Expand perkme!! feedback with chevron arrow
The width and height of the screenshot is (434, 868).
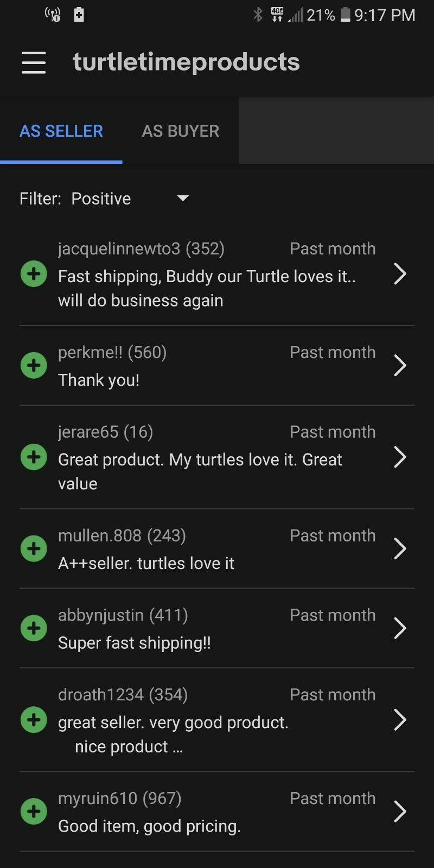pyautogui.click(x=400, y=366)
